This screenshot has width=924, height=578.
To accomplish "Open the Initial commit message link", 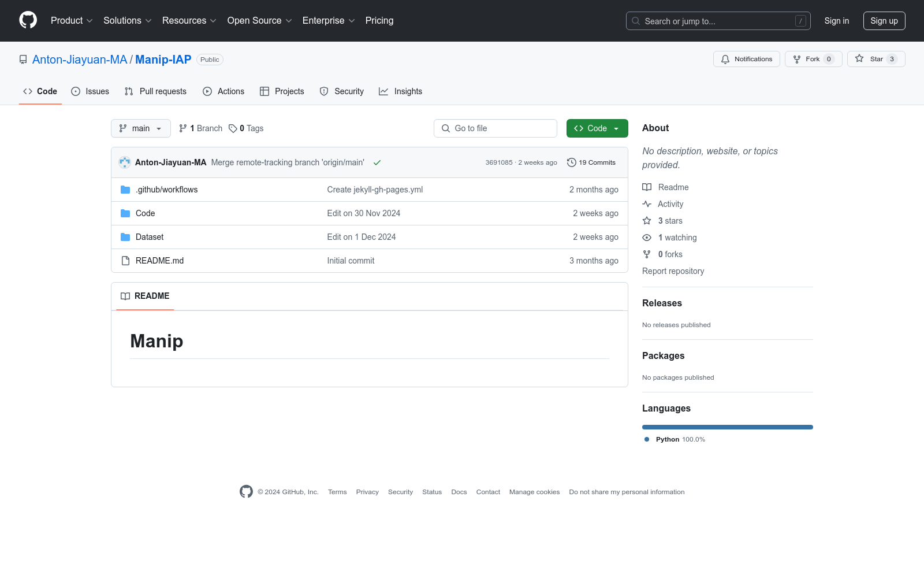I will (x=351, y=261).
